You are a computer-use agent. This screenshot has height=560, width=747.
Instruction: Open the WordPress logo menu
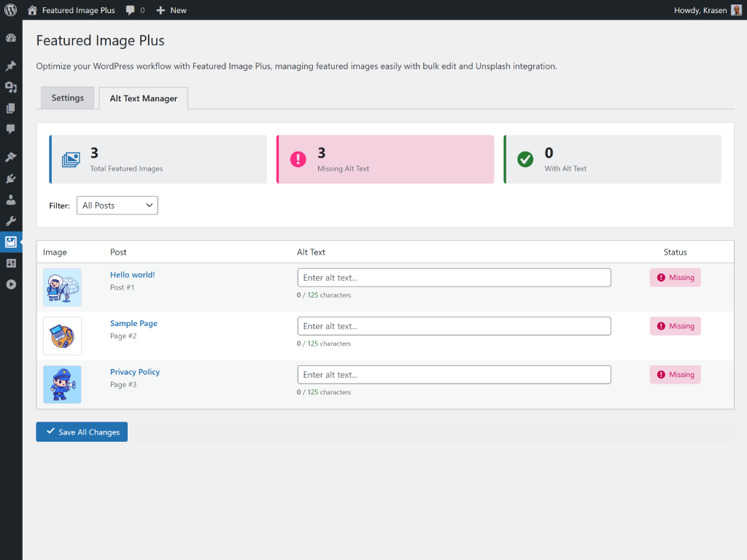[x=10, y=10]
